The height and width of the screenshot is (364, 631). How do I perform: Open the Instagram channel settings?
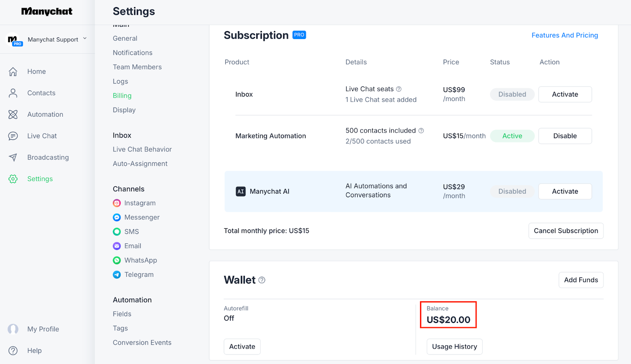[x=140, y=203]
